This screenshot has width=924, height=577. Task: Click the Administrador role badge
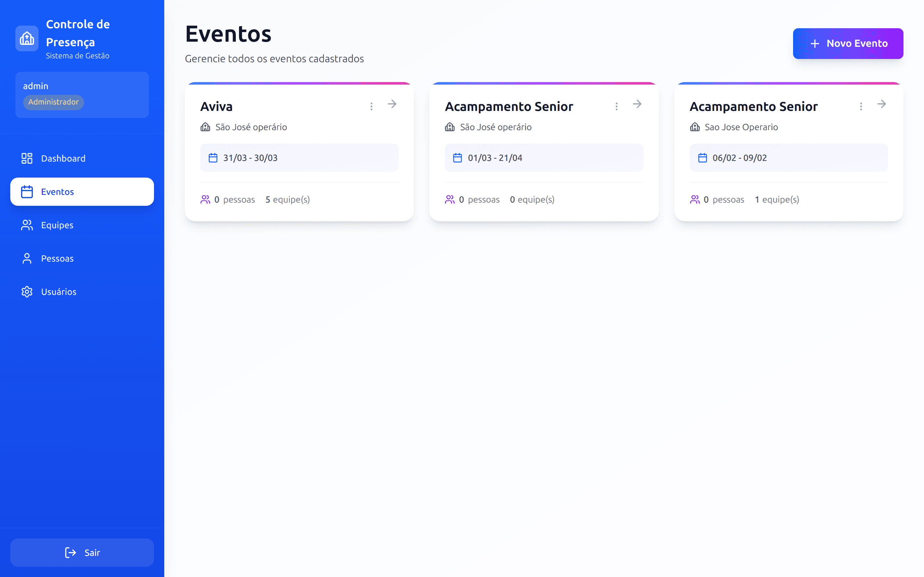54,102
